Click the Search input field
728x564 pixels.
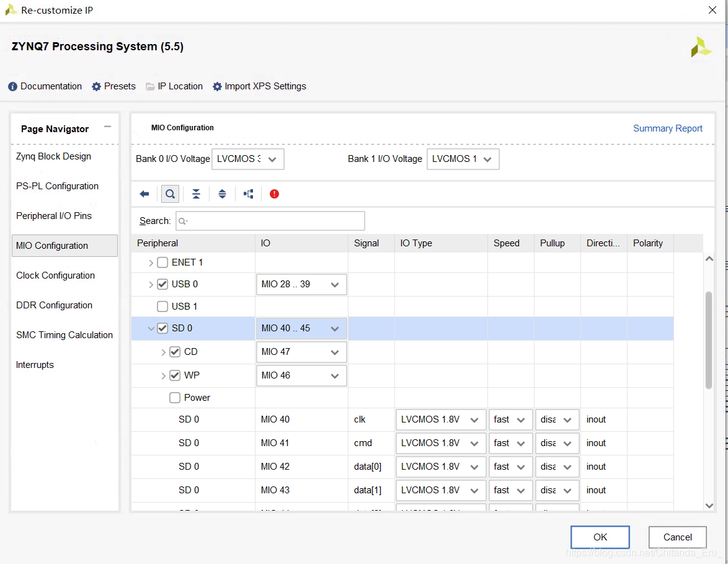(x=270, y=221)
